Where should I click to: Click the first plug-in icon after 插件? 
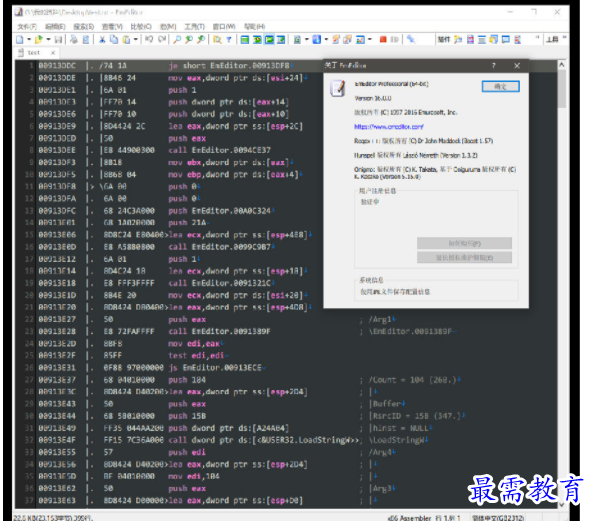pyautogui.click(x=458, y=39)
